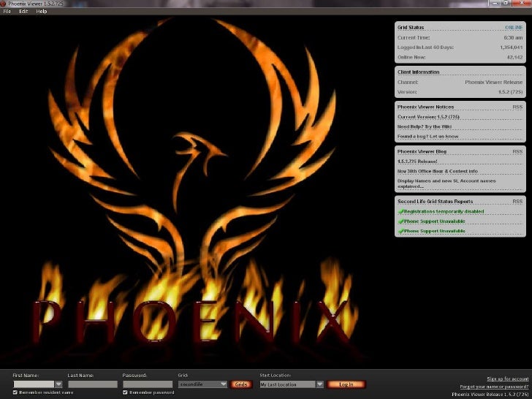
Task: Open the Current Version 1.5.2 (725) notice
Action: [428, 117]
